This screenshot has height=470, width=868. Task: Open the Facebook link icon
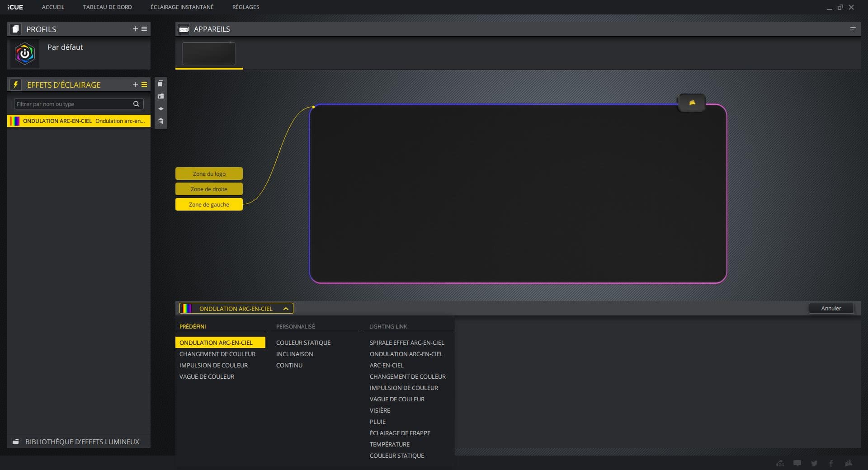pos(831,463)
